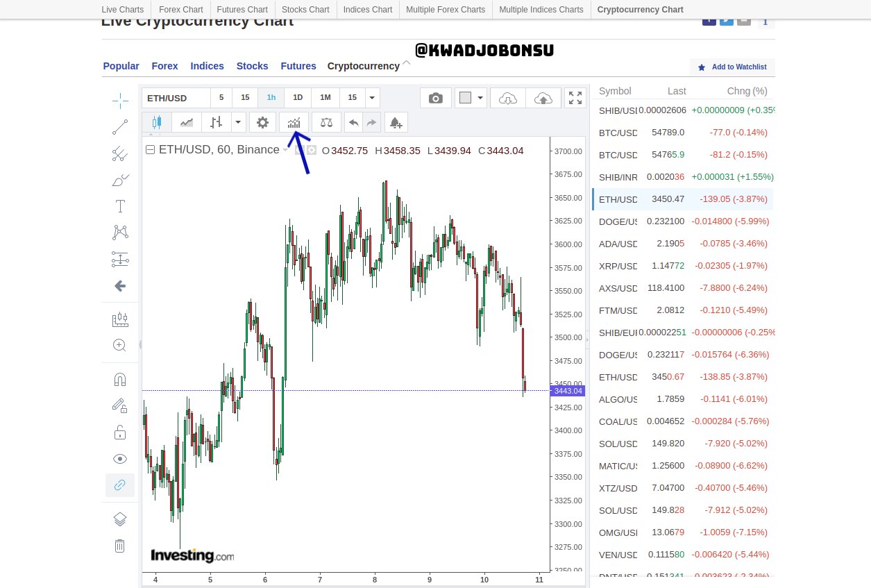The width and height of the screenshot is (871, 588).
Task: Take a chart snapshot with camera icon
Action: pos(436,98)
